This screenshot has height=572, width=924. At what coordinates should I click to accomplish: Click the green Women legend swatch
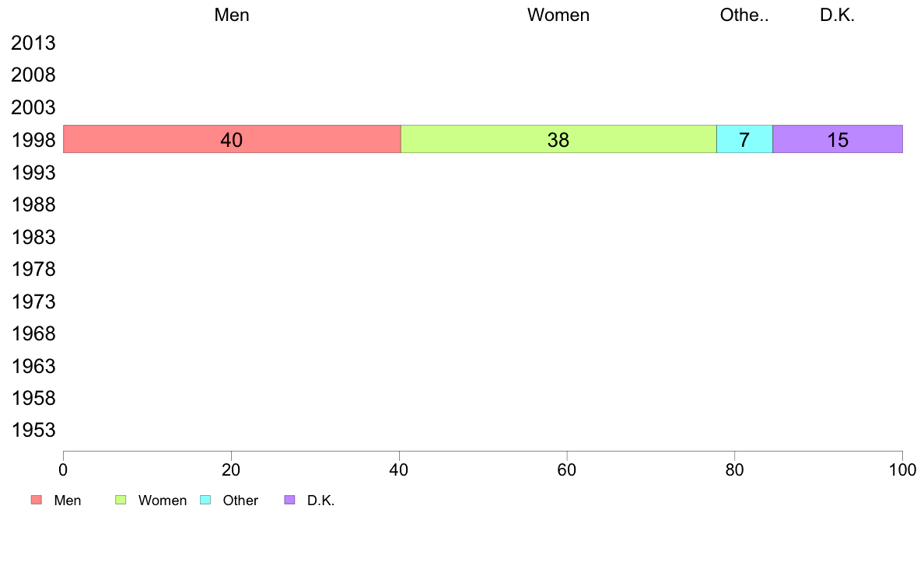121,500
